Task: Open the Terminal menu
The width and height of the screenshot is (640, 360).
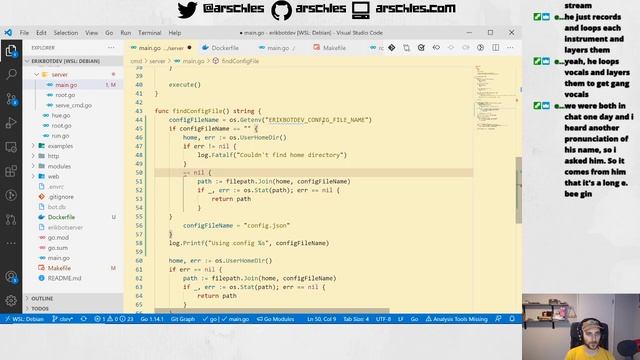Action: pos(149,33)
